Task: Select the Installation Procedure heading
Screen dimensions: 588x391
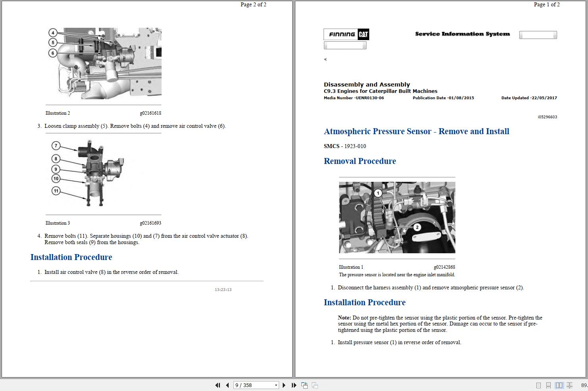Action: click(364, 302)
